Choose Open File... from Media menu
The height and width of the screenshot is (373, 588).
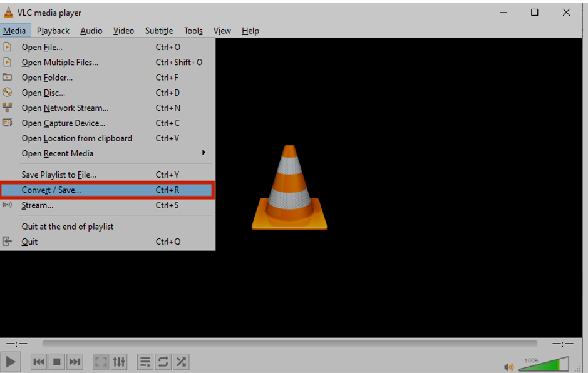point(108,47)
